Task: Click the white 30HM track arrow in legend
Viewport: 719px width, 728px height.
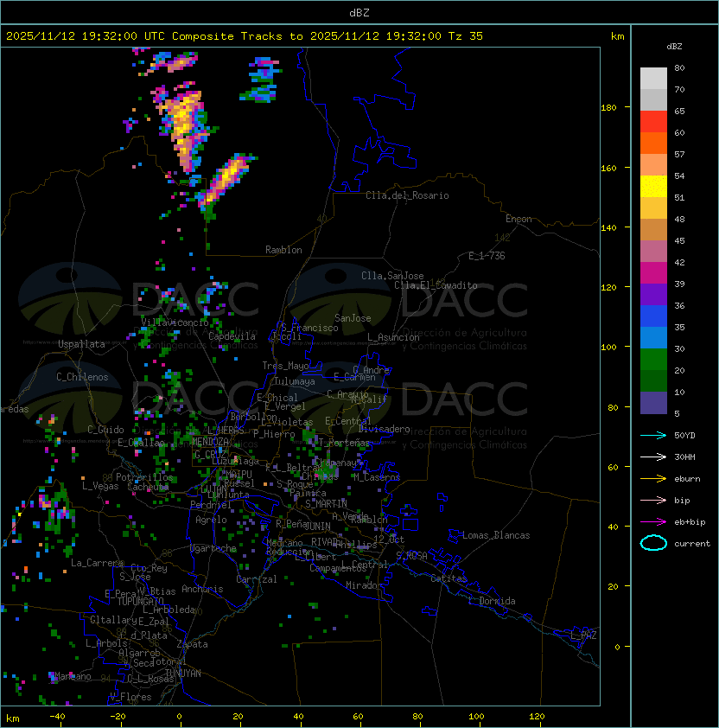Action: [653, 457]
